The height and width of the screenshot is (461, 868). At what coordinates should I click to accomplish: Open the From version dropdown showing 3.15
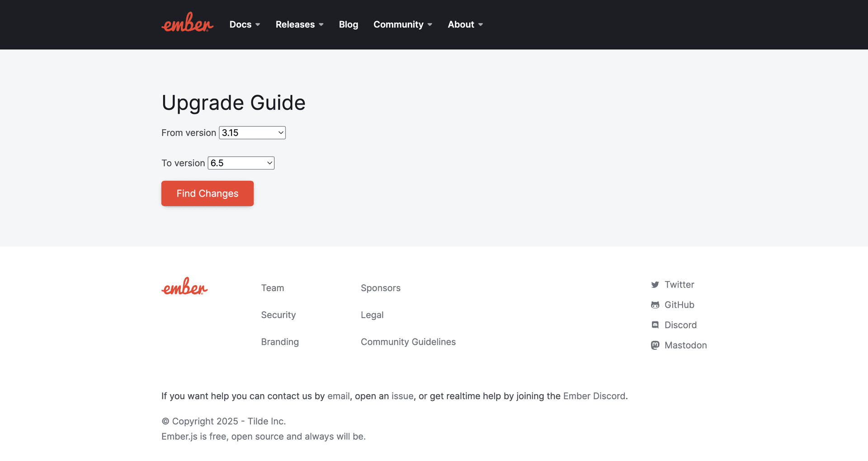(252, 132)
